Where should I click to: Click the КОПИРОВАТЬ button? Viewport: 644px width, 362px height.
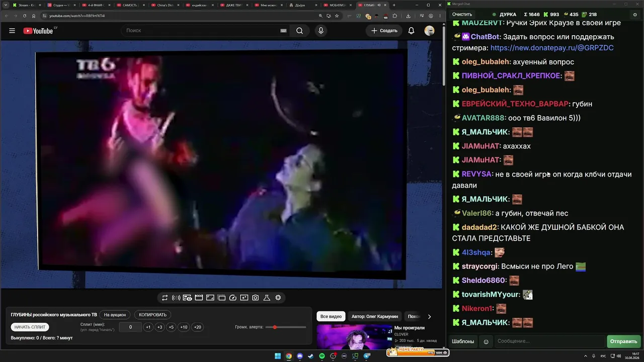click(152, 315)
